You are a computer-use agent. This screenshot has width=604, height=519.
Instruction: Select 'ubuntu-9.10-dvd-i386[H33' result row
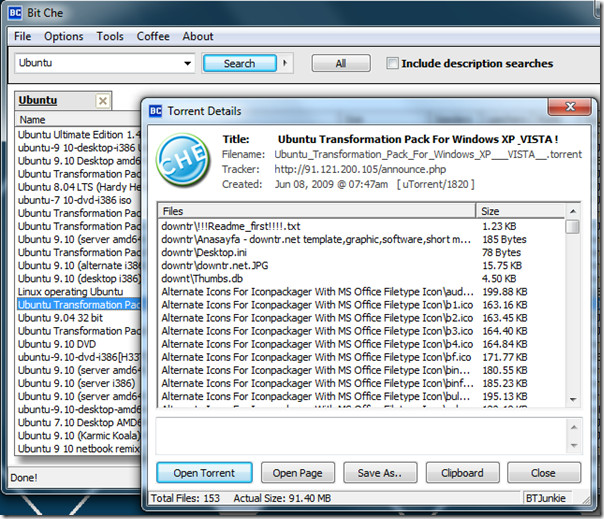pos(79,357)
